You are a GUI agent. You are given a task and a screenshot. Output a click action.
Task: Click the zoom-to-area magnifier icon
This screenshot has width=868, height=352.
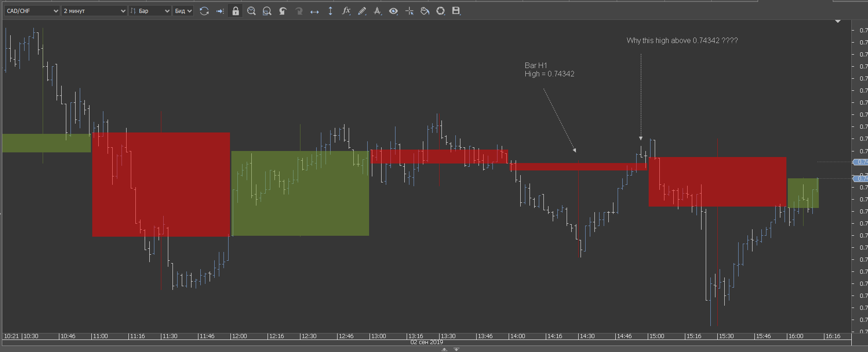(267, 11)
